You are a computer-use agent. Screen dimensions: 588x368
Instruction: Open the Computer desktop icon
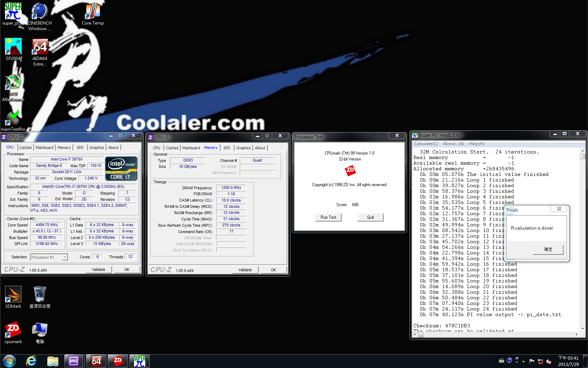pyautogui.click(x=40, y=332)
